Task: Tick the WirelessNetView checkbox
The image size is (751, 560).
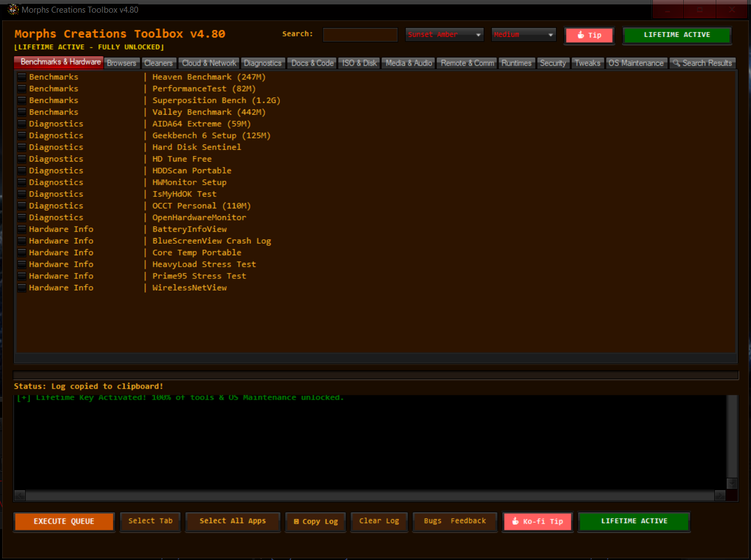Action: pyautogui.click(x=22, y=288)
